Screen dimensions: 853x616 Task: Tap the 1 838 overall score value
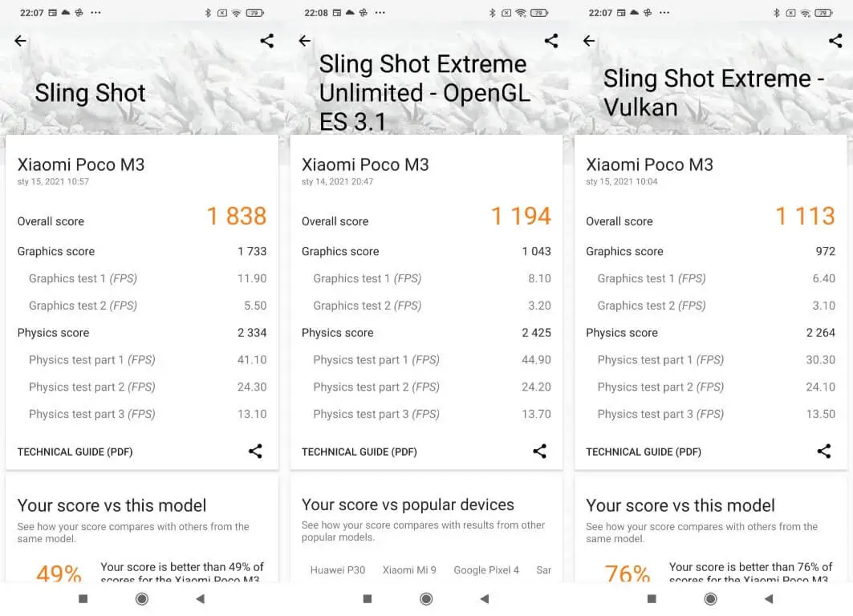click(x=236, y=217)
